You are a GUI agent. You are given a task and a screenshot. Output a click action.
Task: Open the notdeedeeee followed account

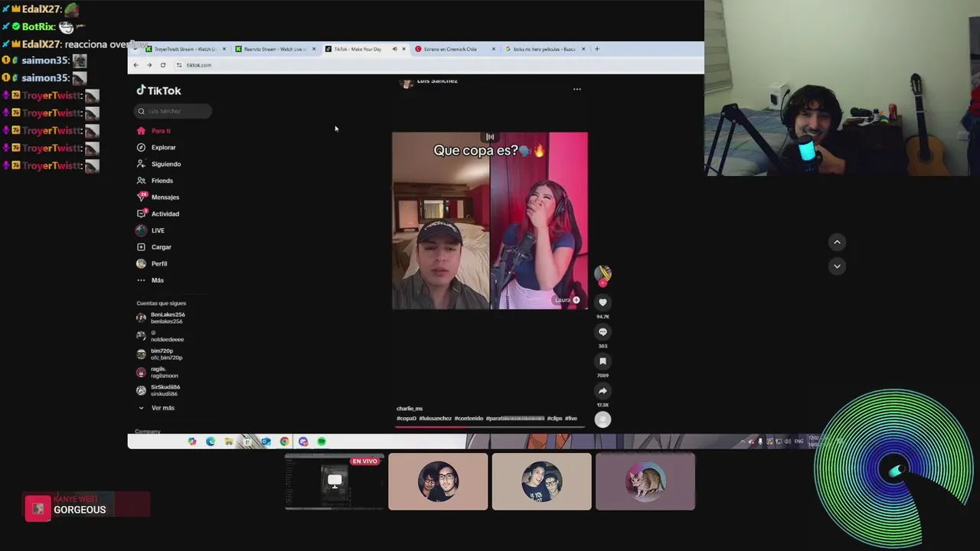[160, 336]
